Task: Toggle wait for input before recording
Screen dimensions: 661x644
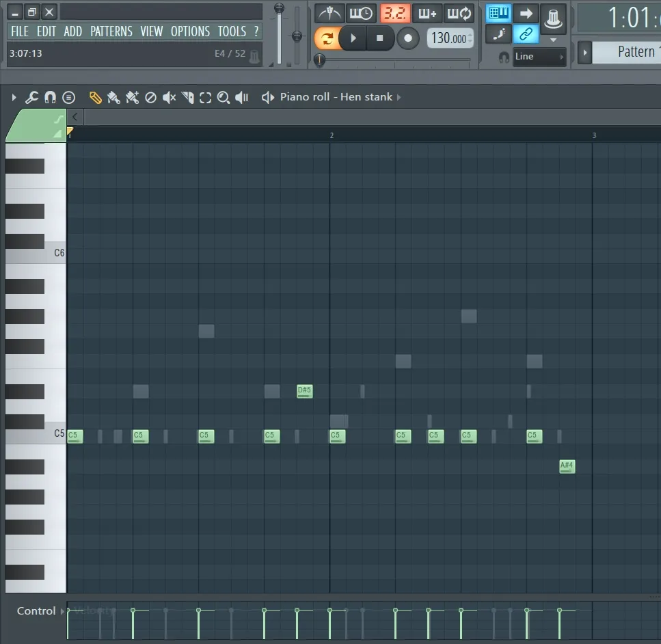Action: tap(362, 14)
